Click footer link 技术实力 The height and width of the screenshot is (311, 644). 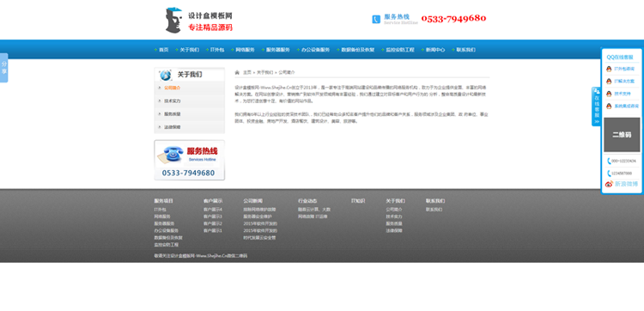(x=394, y=216)
